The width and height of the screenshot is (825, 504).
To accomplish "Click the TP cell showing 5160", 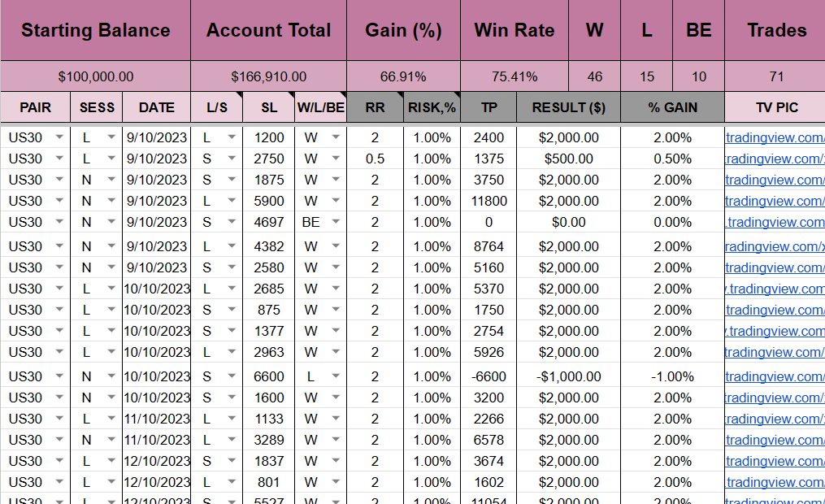I will pos(488,267).
